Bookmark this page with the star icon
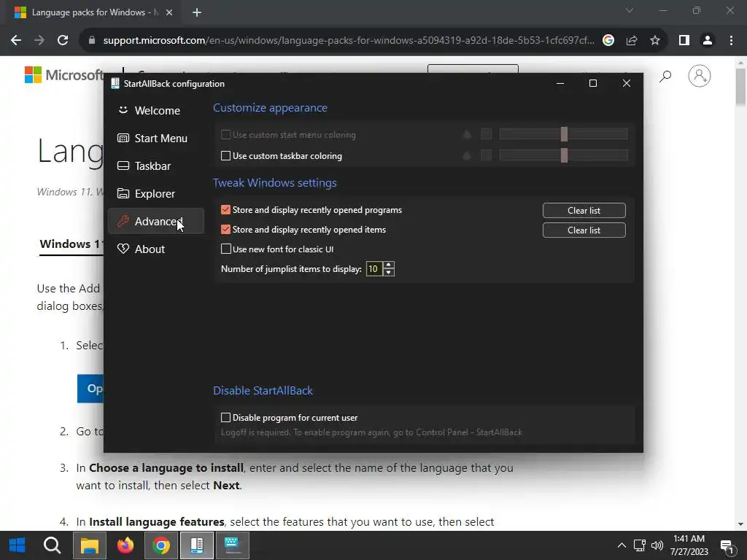Screen dimensions: 747x560 click(x=655, y=41)
